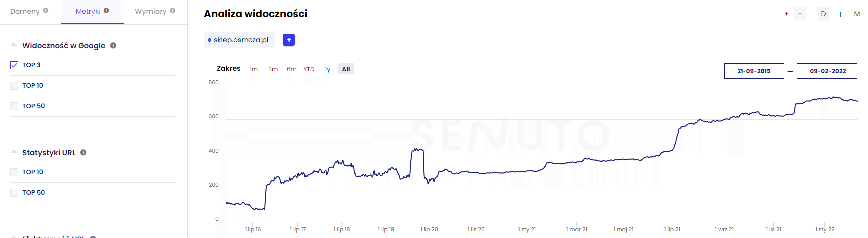This screenshot has width=868, height=238.
Task: Click the info icon beside Wymiary tab
Action: tap(172, 11)
